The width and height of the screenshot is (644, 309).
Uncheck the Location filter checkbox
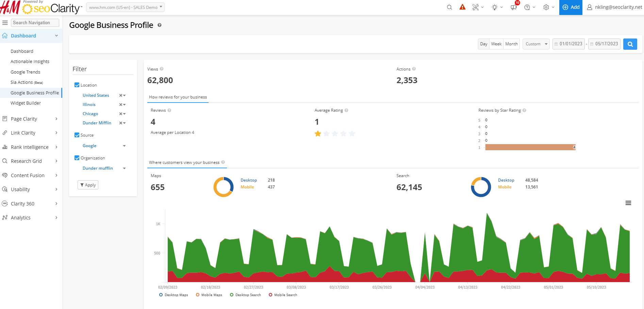click(x=77, y=85)
